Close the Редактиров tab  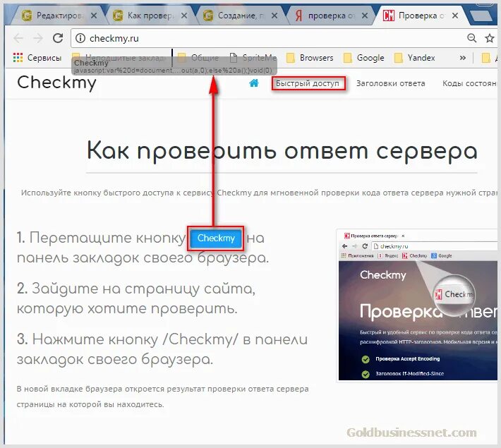pos(94,16)
